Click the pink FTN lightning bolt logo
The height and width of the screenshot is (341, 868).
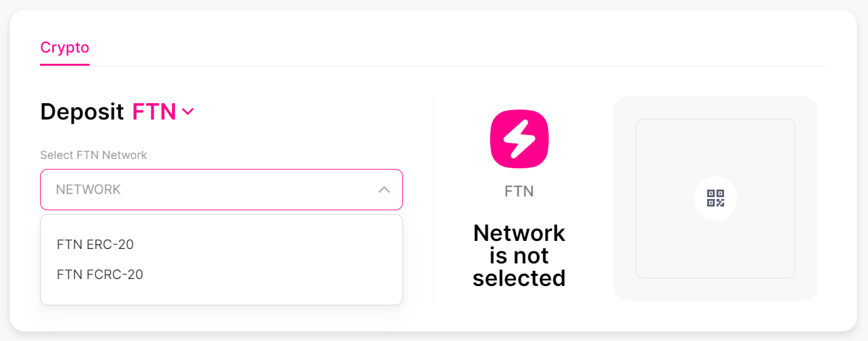(x=519, y=139)
